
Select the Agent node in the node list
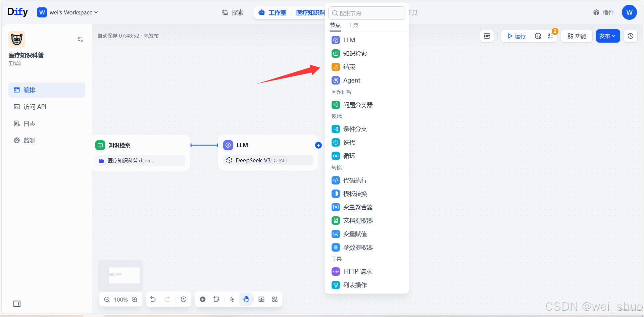click(x=351, y=80)
